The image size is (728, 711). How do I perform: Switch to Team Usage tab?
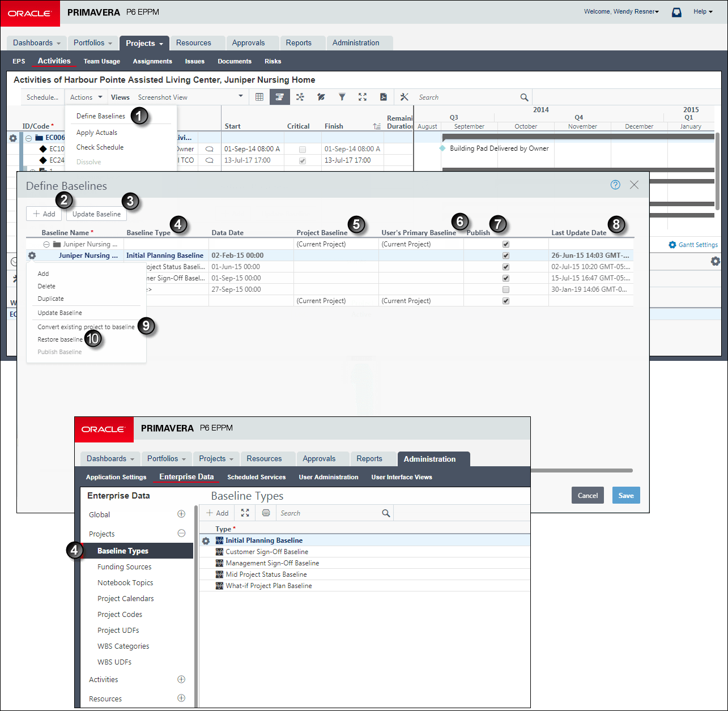pos(102,61)
